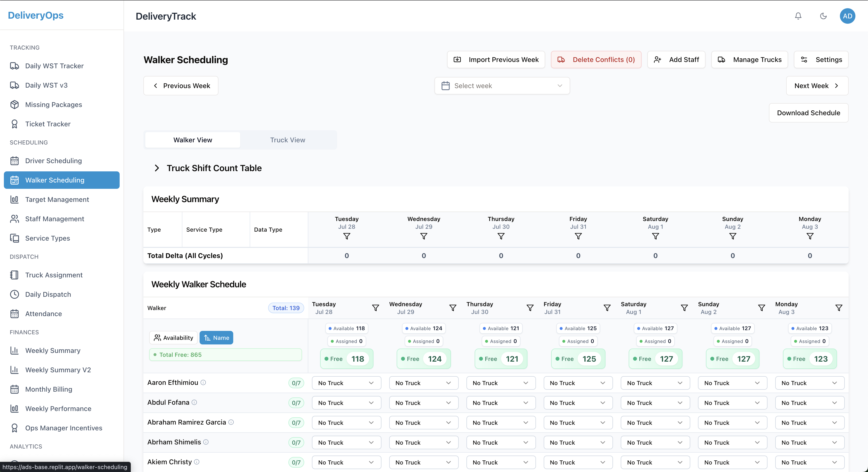Click Download Schedule button
The height and width of the screenshot is (472, 868).
(808, 113)
